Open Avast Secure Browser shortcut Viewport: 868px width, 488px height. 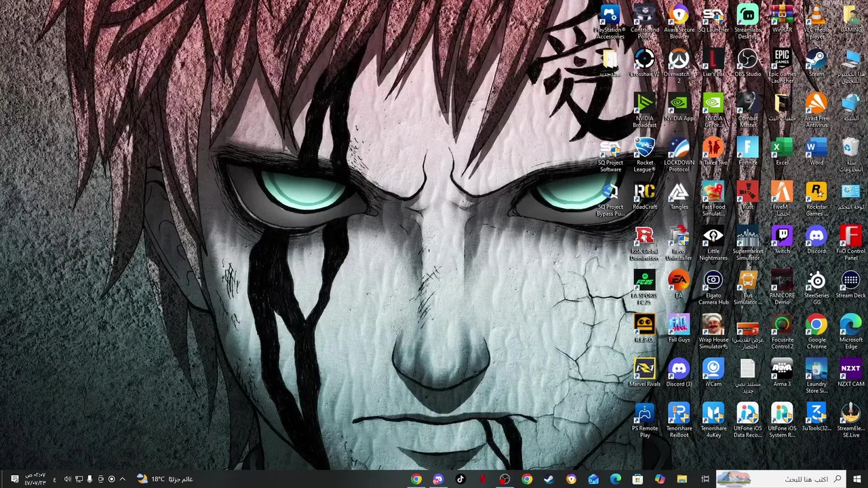click(x=679, y=22)
